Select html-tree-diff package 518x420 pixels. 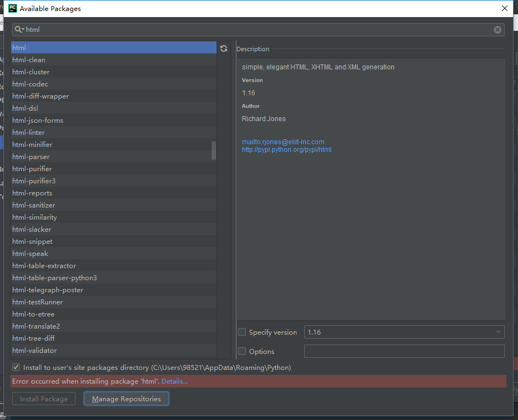[114, 338]
